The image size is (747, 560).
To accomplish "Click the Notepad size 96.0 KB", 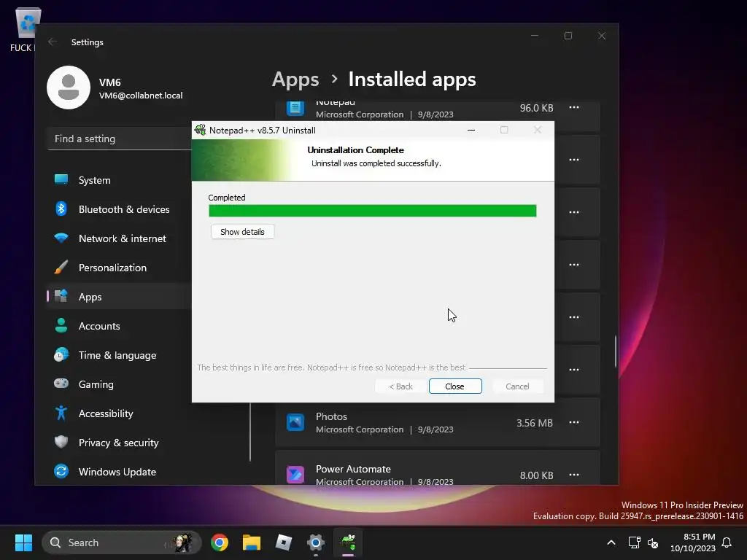I will coord(536,108).
